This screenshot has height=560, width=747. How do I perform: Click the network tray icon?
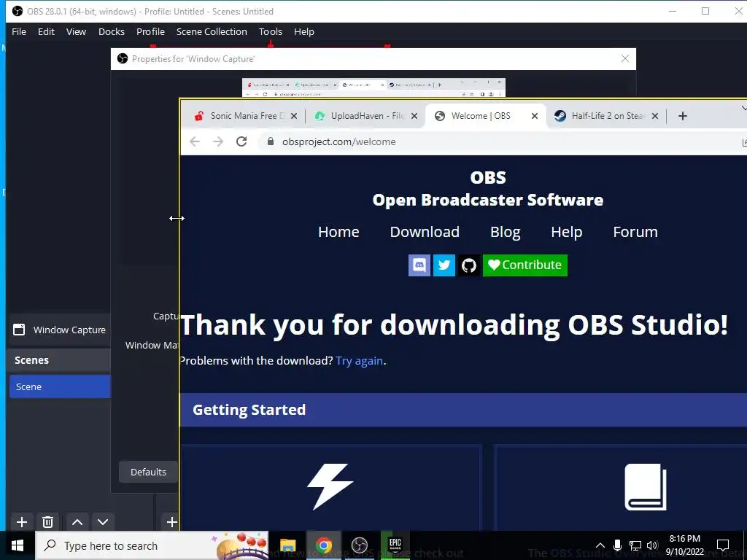pos(635,545)
